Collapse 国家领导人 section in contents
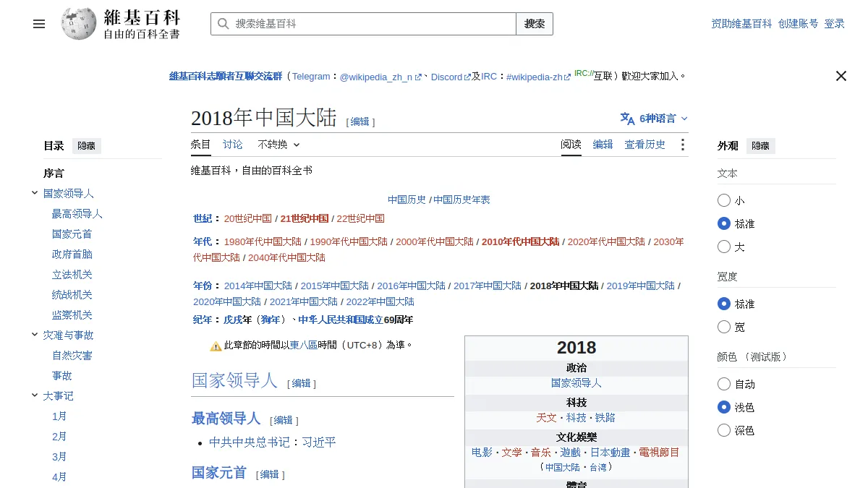The width and height of the screenshot is (868, 488). point(35,193)
